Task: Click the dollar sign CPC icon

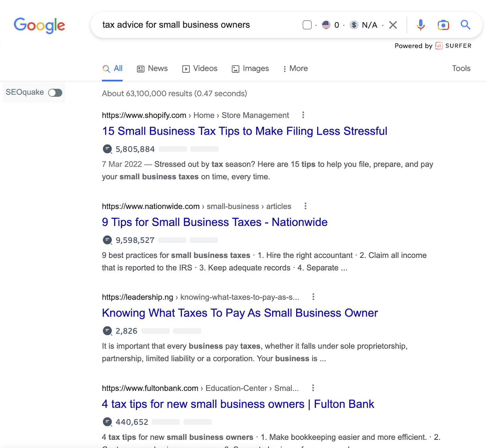Action: (354, 25)
